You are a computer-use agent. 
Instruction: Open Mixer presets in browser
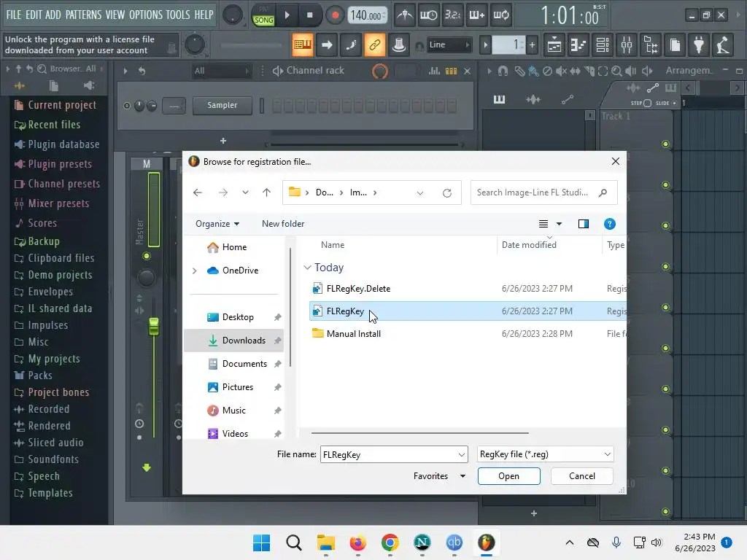tap(52, 203)
